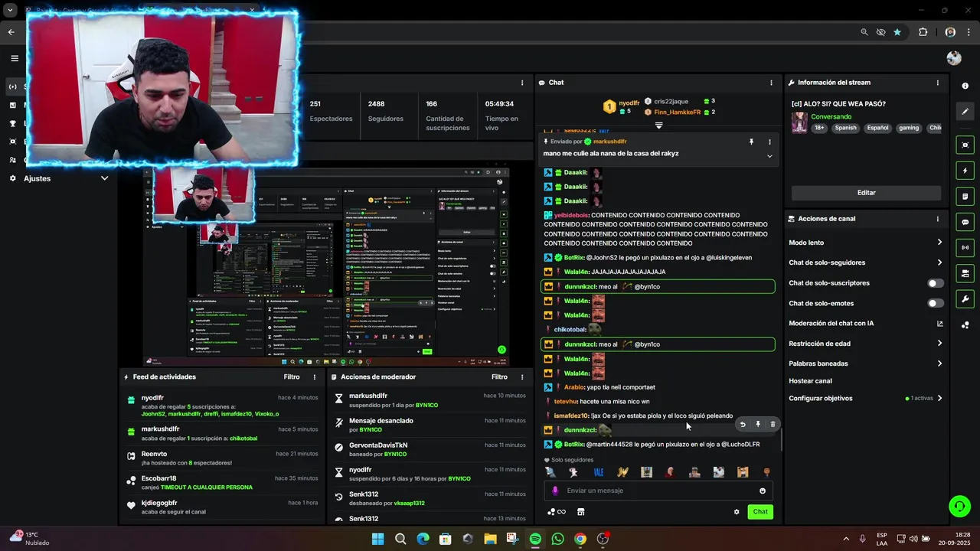Click browser bookmark star icon
980x551 pixels.
tap(897, 32)
